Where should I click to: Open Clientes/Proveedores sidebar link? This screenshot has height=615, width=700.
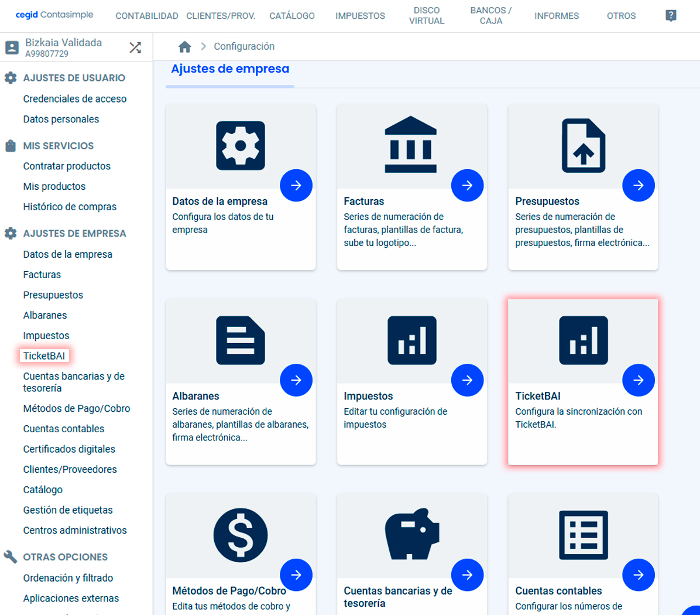click(70, 469)
